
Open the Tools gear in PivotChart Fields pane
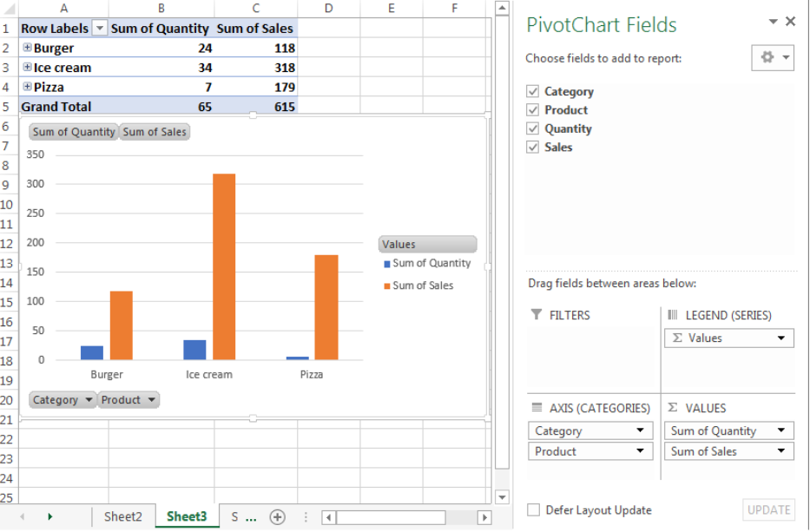767,57
